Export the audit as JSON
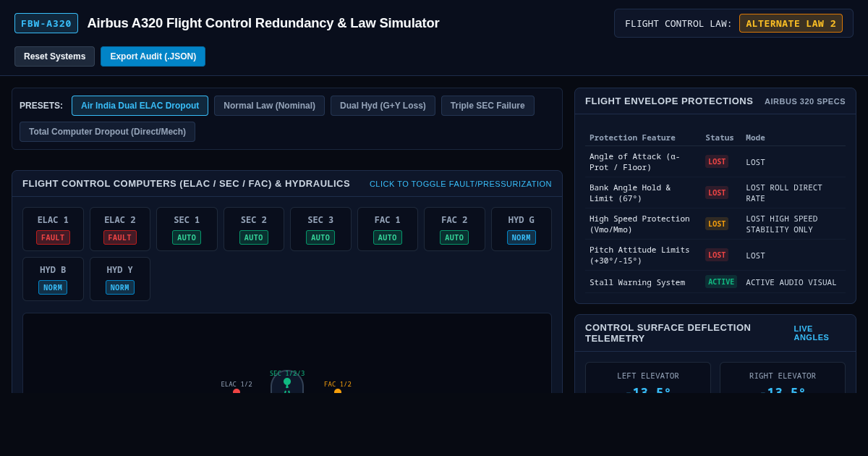 click(153, 56)
